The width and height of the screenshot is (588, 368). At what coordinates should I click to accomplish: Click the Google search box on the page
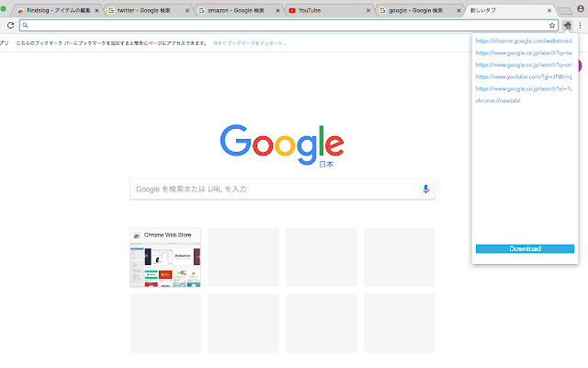point(282,189)
